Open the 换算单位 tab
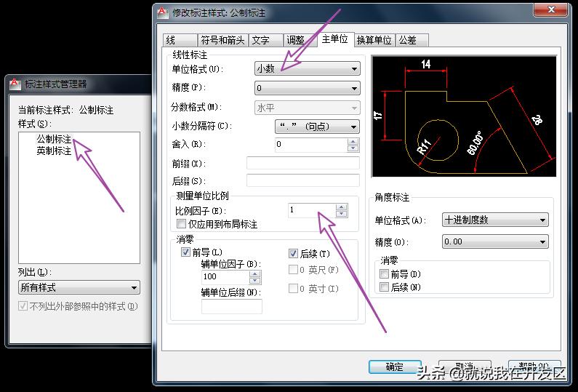The height and width of the screenshot is (392, 578). point(374,40)
